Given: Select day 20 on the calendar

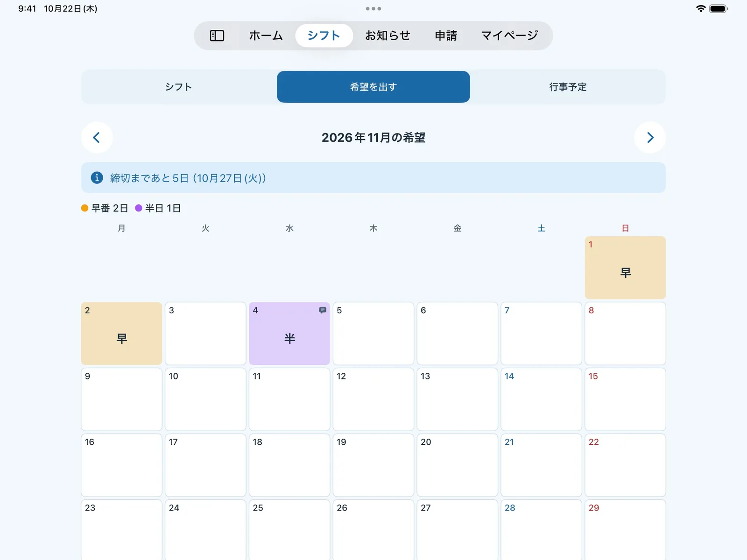Looking at the screenshot, I should (457, 465).
